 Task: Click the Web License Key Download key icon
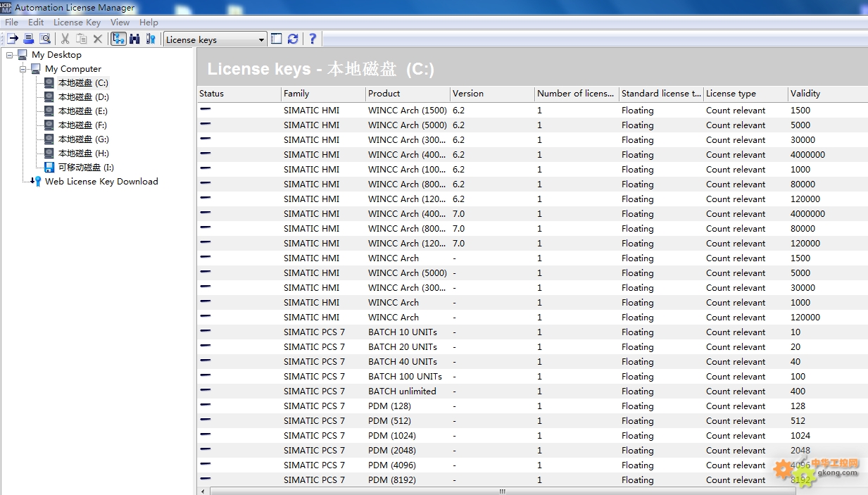[x=37, y=182]
